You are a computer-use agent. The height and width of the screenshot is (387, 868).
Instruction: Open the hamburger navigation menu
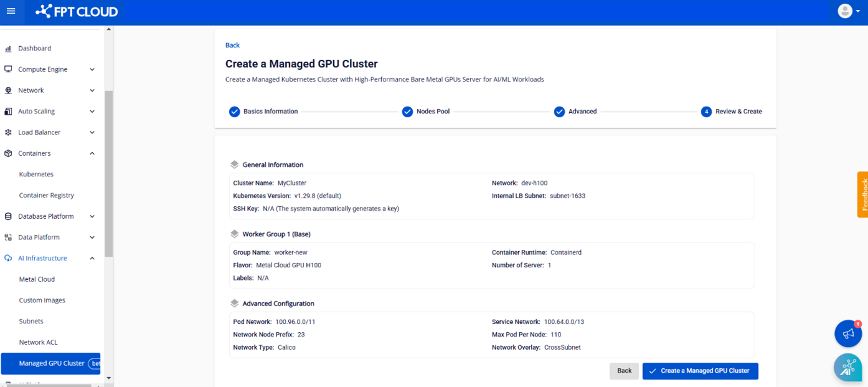coord(11,12)
